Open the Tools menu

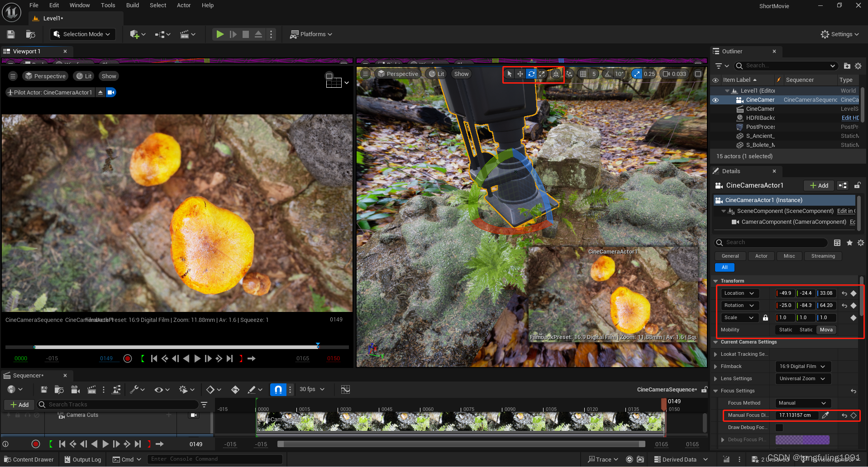tap(108, 5)
